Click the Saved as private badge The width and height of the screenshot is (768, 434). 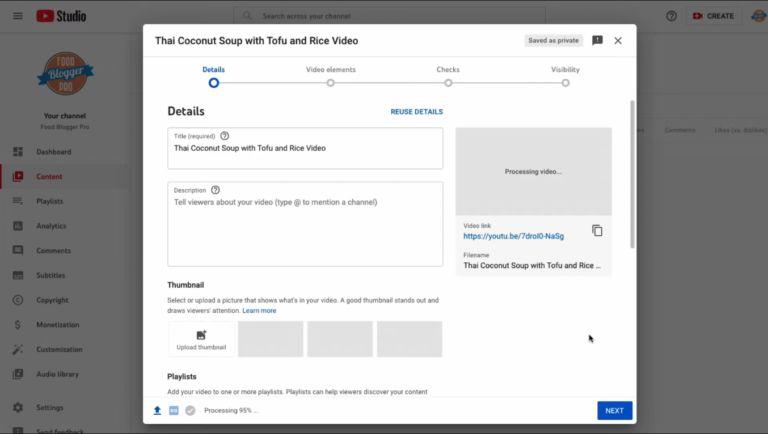point(553,41)
